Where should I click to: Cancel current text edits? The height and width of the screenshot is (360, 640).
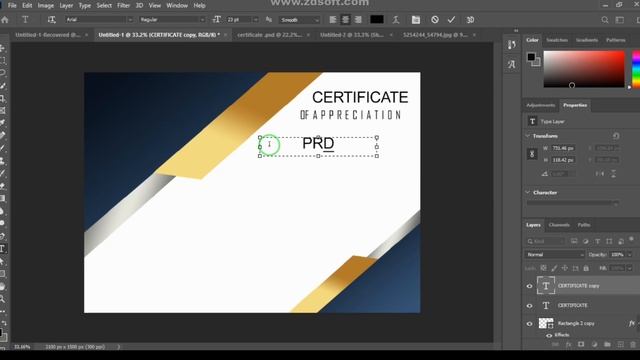[x=435, y=20]
